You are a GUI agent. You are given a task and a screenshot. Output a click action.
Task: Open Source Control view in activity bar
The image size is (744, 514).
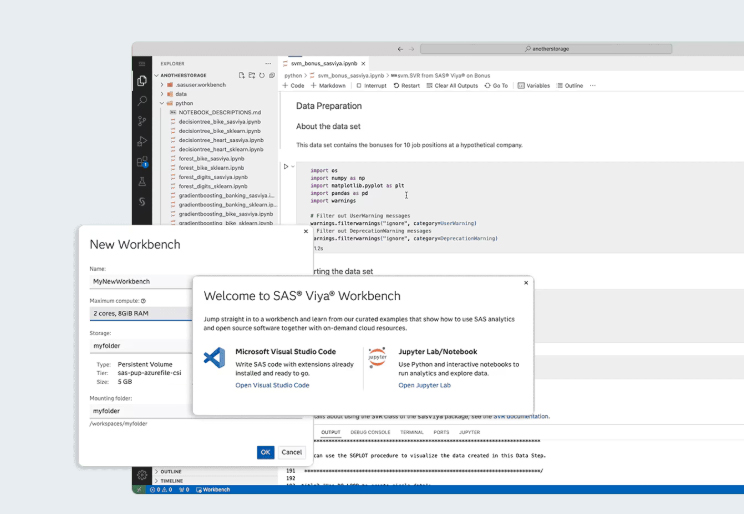142,121
